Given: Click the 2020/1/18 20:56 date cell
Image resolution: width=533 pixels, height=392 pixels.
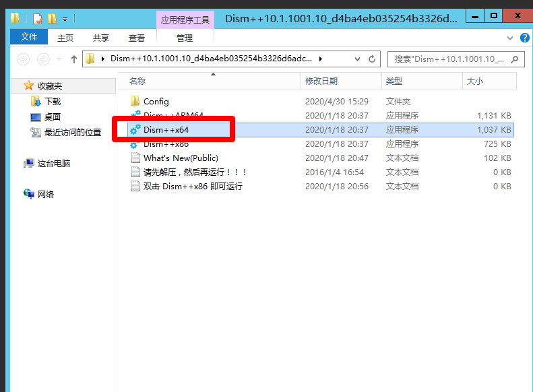Looking at the screenshot, I should click(336, 186).
